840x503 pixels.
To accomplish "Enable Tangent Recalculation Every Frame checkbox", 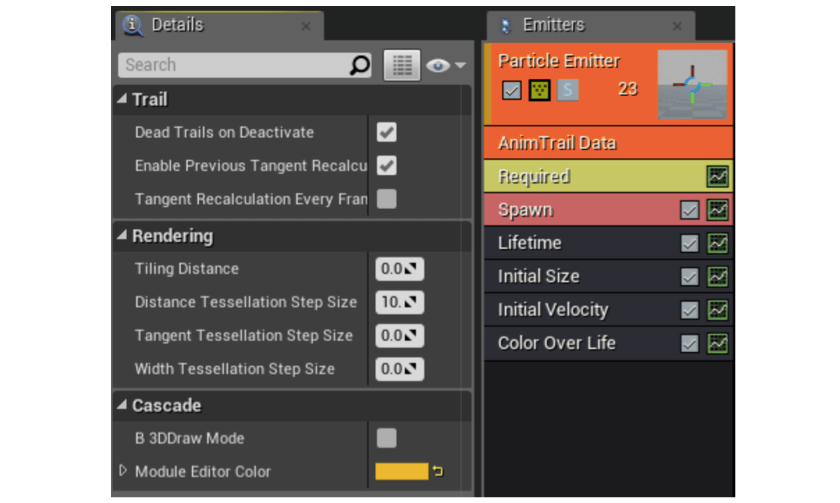I will (x=386, y=199).
